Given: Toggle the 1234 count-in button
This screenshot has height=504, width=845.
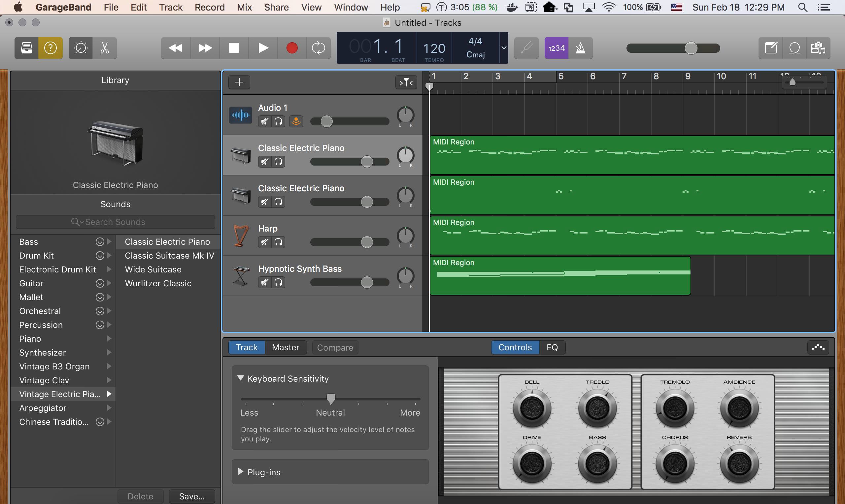Looking at the screenshot, I should click(x=557, y=48).
